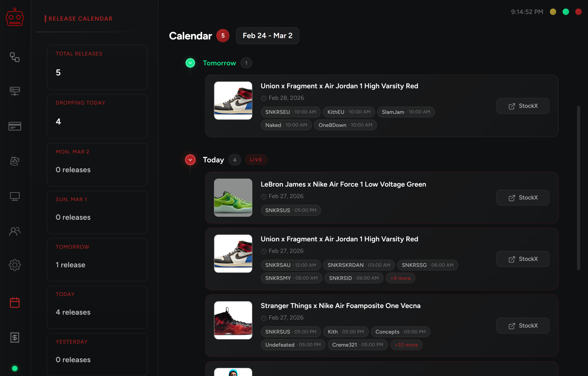Viewport: 588px width, 376px height.
Task: Open the settings gear icon
Action: 15,265
